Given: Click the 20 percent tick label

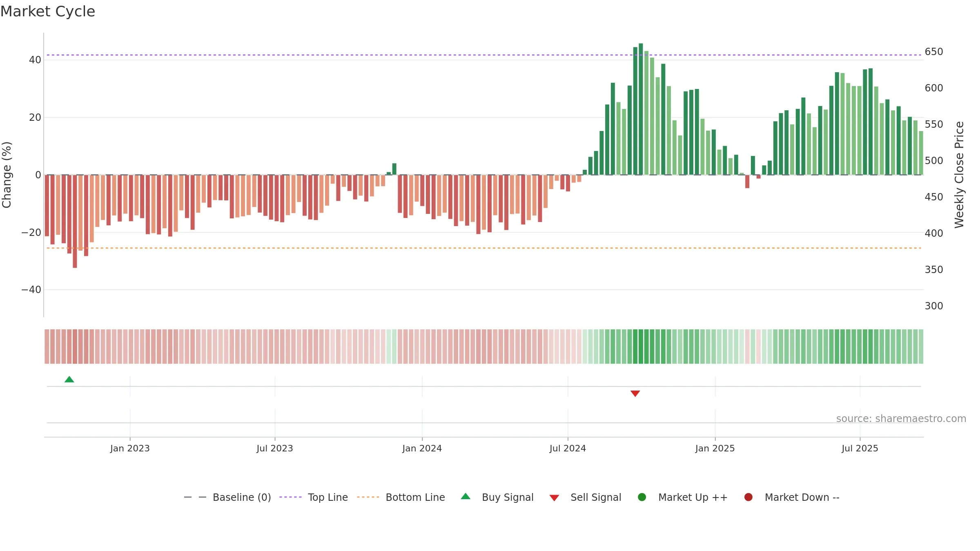Looking at the screenshot, I should (35, 118).
